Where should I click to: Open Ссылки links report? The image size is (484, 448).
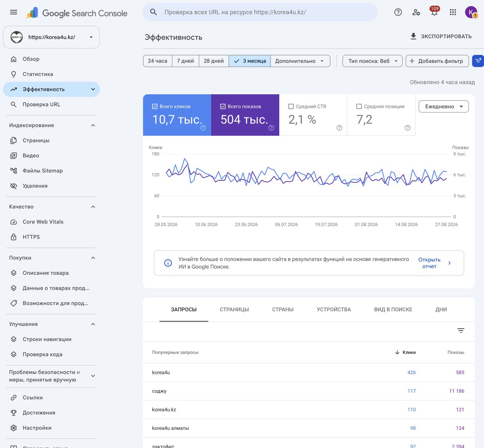[51, 398]
